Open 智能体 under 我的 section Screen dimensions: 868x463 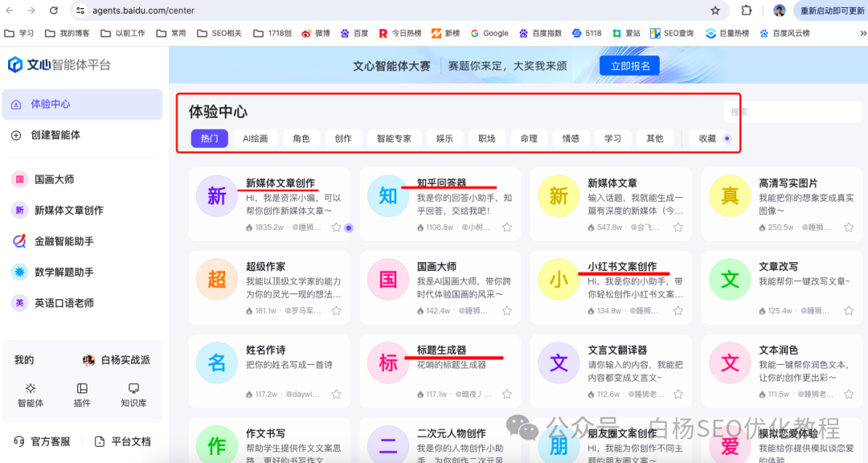point(31,395)
